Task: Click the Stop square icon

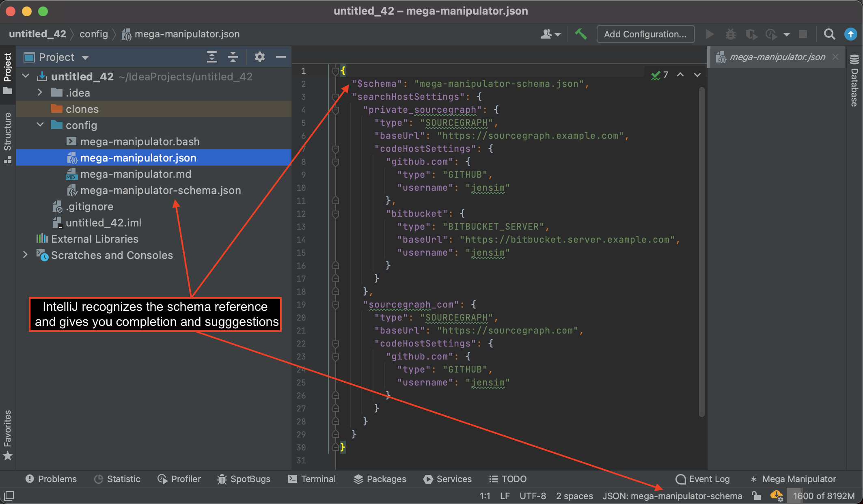Action: pos(803,34)
